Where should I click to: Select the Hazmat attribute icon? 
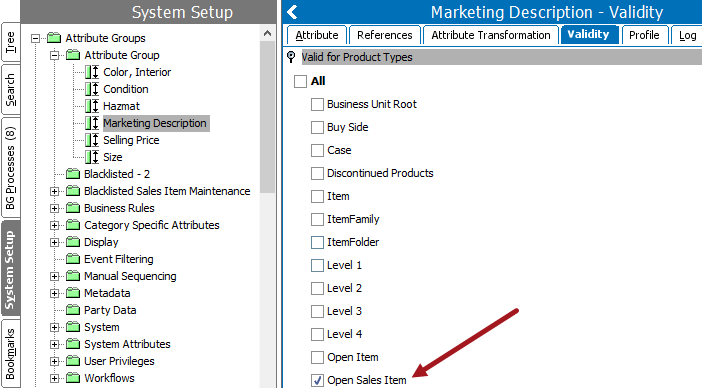(x=92, y=106)
